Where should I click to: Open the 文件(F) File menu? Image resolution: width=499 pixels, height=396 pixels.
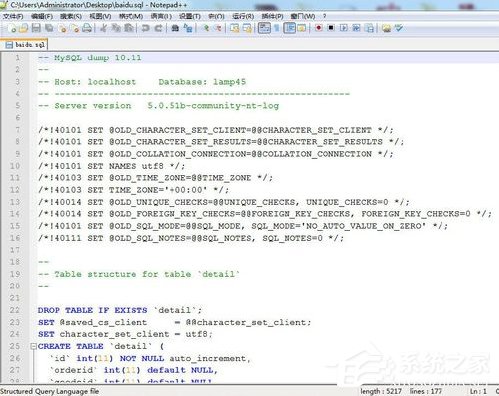(x=13, y=16)
